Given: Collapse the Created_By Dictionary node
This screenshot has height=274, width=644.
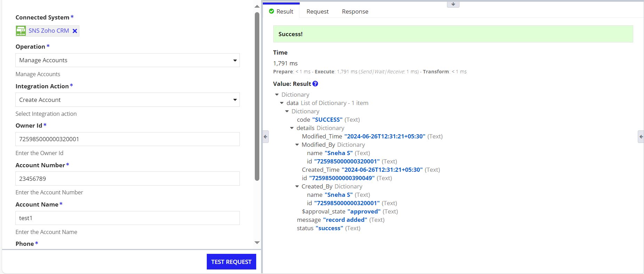Looking at the screenshot, I should click(x=297, y=186).
